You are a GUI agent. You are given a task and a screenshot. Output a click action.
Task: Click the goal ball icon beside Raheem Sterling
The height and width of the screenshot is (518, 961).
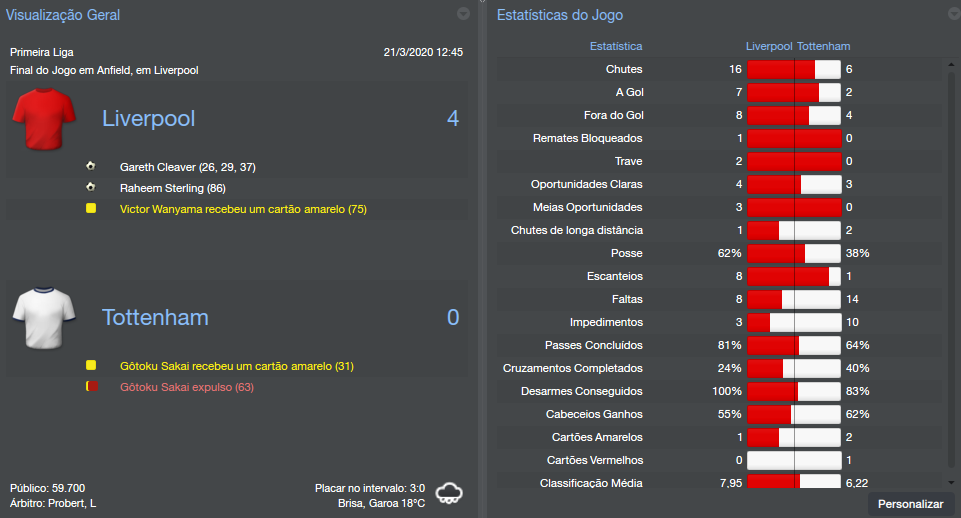point(91,186)
